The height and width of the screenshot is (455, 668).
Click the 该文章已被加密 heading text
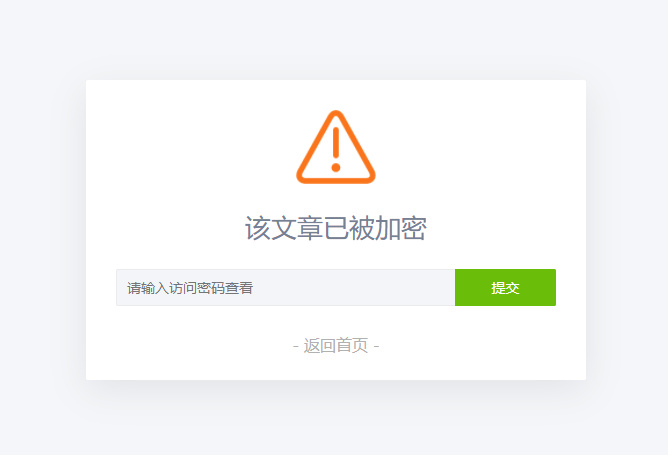click(336, 228)
